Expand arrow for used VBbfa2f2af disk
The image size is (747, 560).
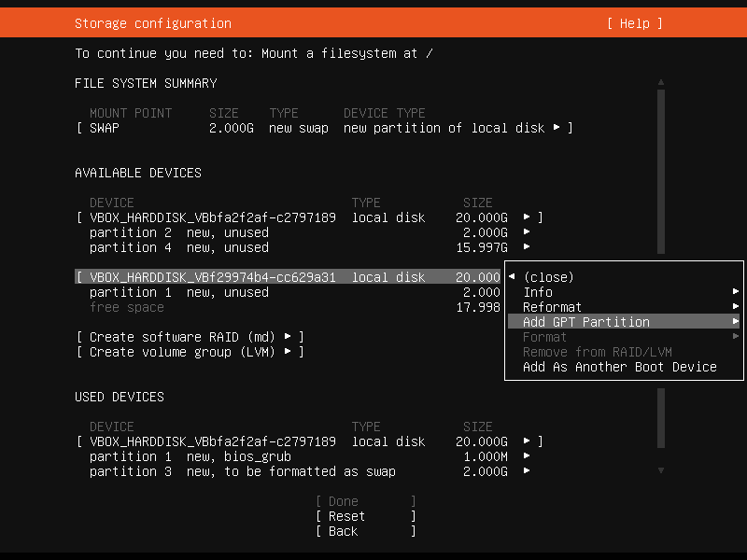[x=527, y=441]
